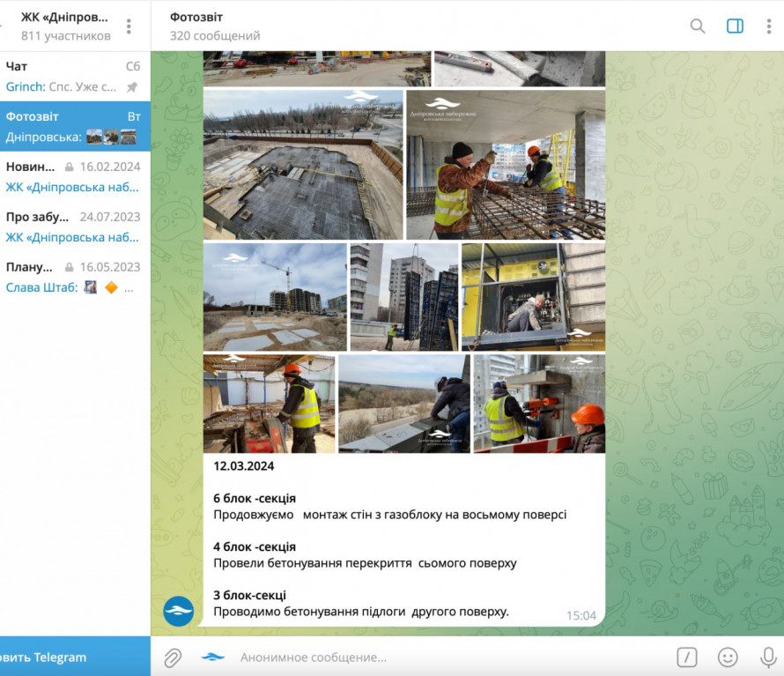
Task: Click text 'Проводимо бетонування підлоги другого поверху.'
Action: pos(361,612)
